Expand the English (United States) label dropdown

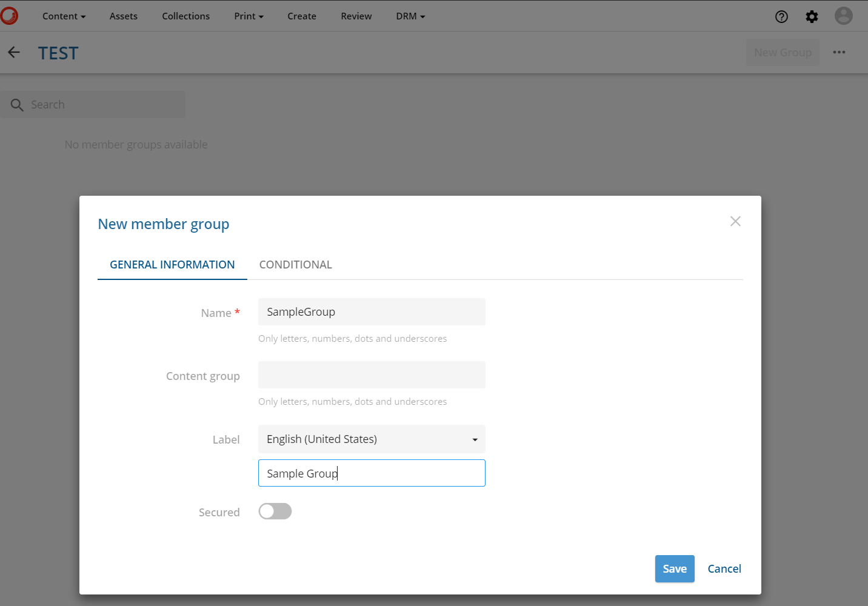[x=372, y=439]
